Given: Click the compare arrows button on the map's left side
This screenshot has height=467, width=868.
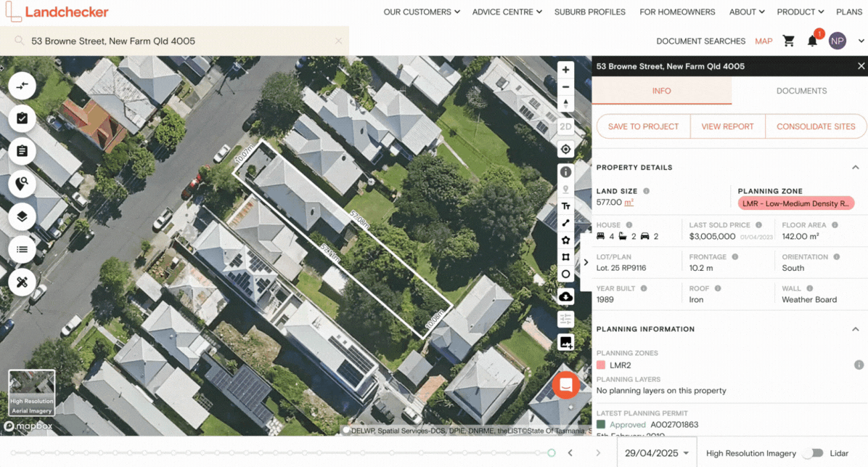Looking at the screenshot, I should 22,86.
